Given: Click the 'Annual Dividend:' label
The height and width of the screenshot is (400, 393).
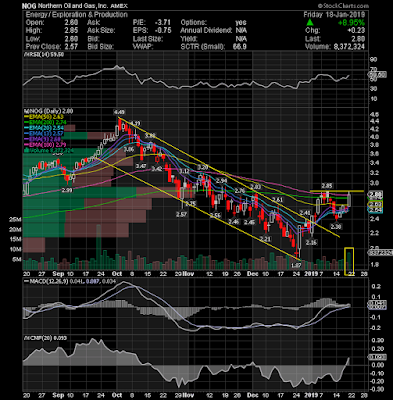Looking at the screenshot, I should [206, 31].
